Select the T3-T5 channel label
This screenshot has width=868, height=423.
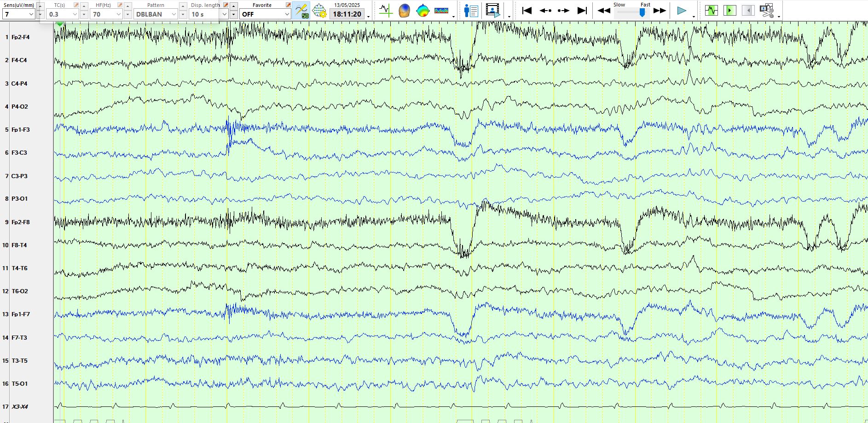(x=19, y=361)
